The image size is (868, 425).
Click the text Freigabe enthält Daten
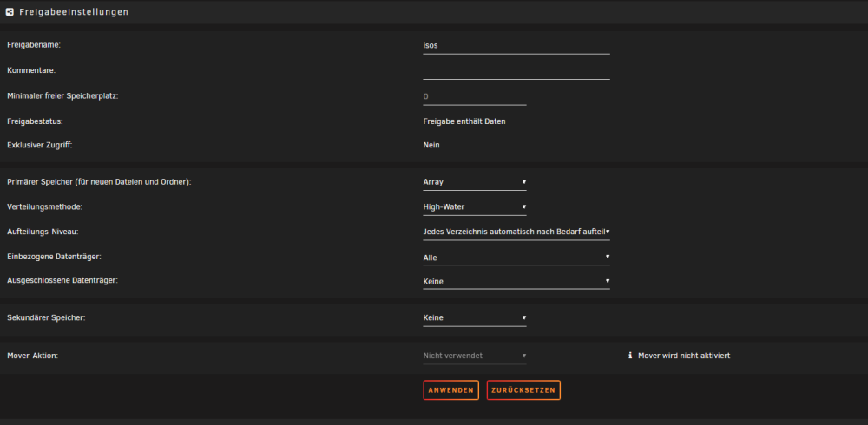(x=464, y=121)
